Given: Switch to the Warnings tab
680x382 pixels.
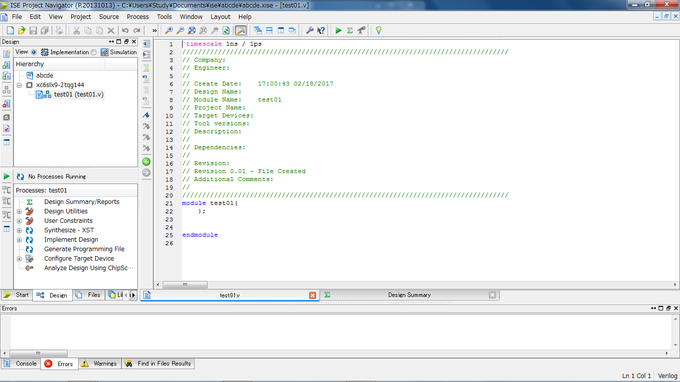Looking at the screenshot, I should tap(99, 363).
